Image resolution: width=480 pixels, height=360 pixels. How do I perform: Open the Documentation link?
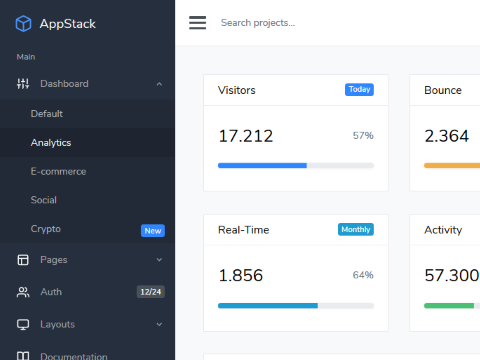[x=74, y=356]
